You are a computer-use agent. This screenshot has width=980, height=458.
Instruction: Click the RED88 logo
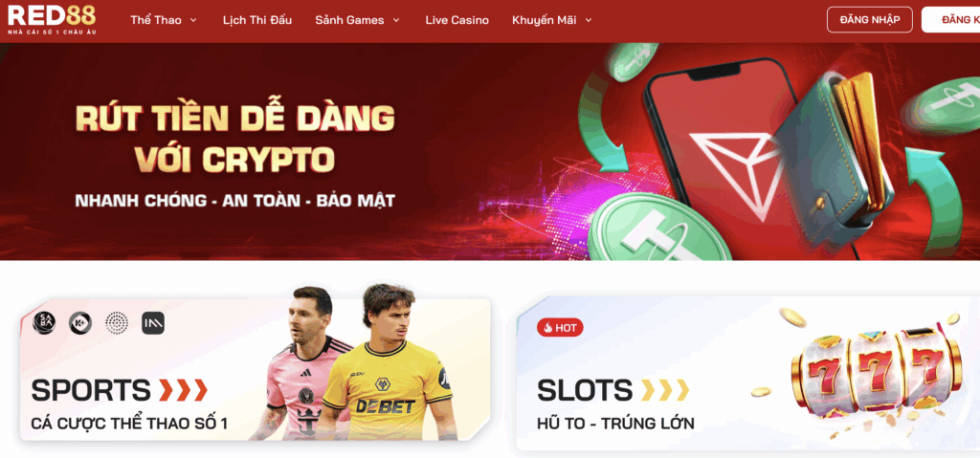52,19
